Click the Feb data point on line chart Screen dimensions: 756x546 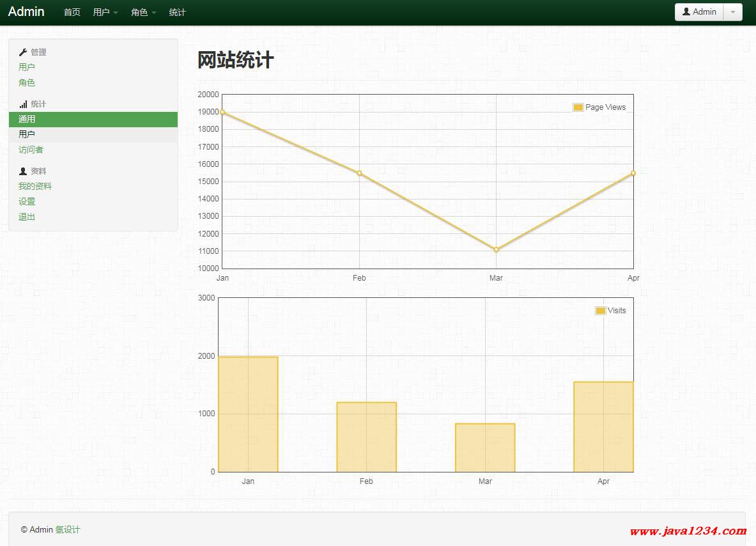pos(359,173)
